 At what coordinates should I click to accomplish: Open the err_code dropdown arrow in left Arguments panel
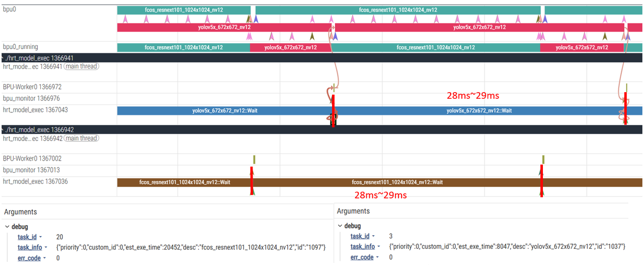point(44,258)
